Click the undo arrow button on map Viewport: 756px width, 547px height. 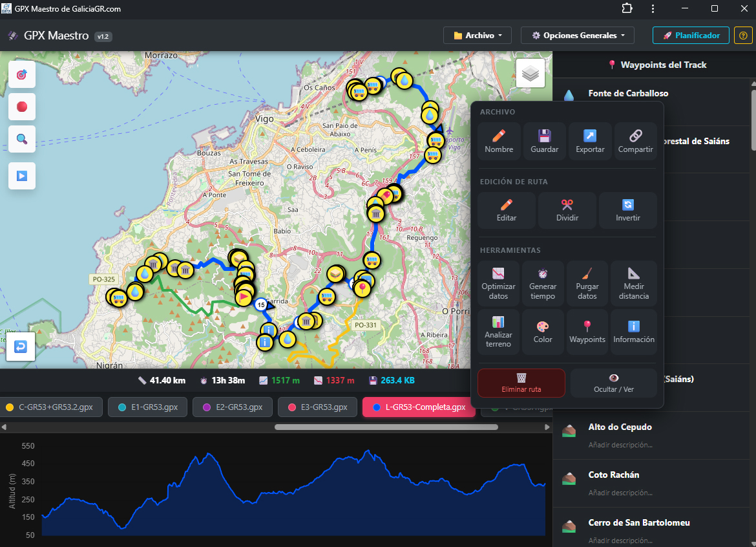(20, 347)
